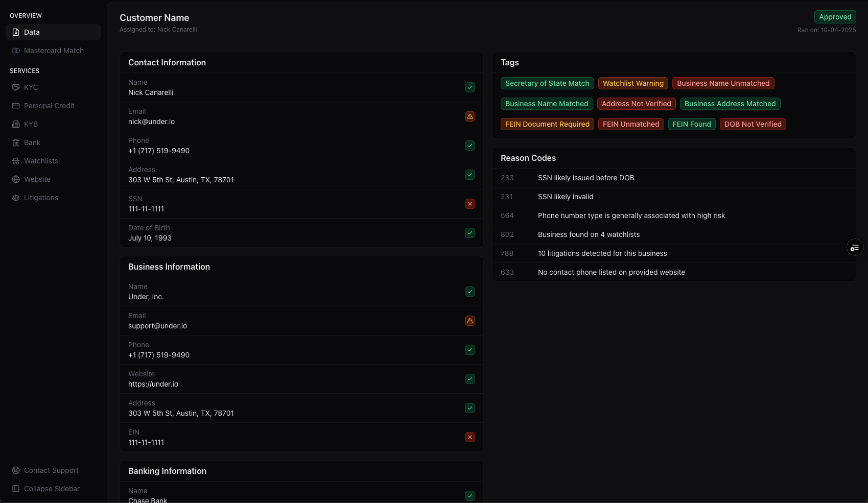Click the warning icon beside nick@under.io email

[470, 116]
